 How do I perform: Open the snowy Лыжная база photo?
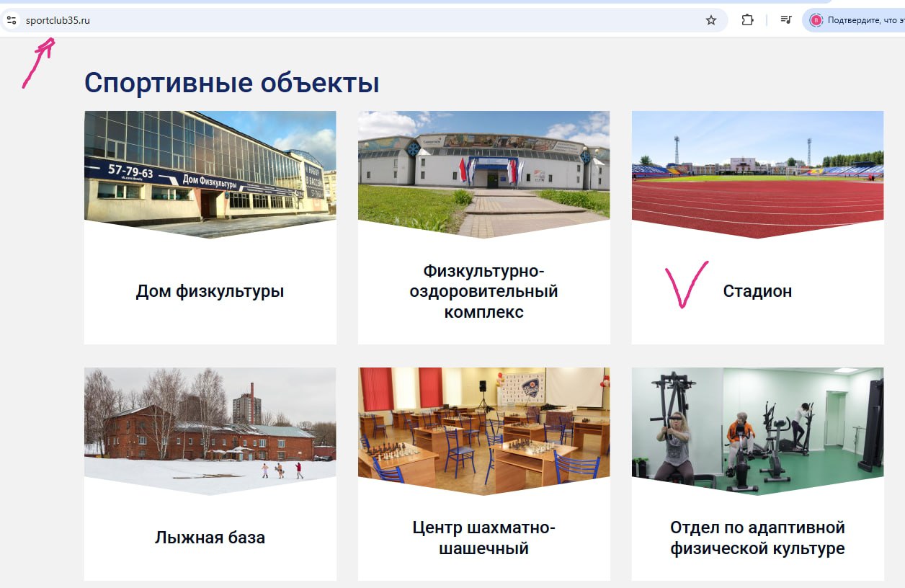point(210,427)
